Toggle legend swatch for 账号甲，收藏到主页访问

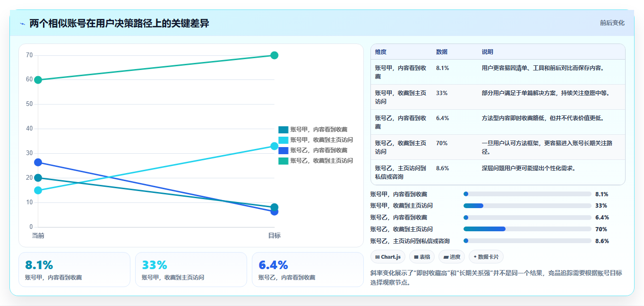pos(283,140)
